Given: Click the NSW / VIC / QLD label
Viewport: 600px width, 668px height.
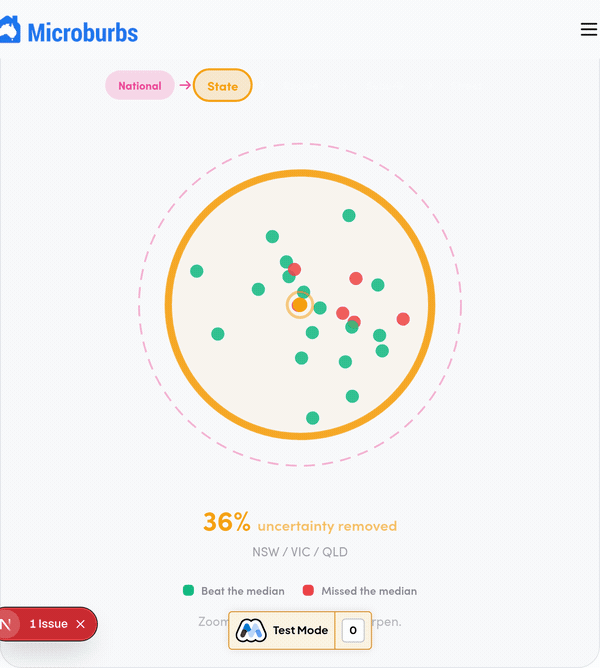Looking at the screenshot, I should [300, 552].
